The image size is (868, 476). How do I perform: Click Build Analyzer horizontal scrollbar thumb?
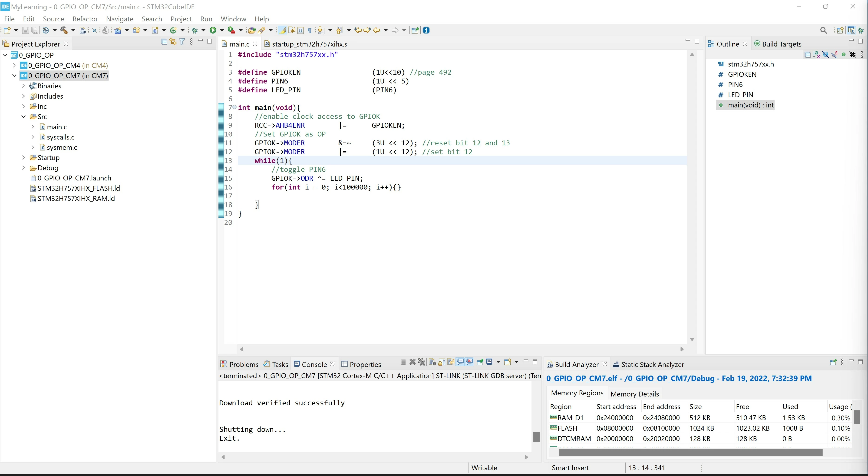tap(690, 453)
